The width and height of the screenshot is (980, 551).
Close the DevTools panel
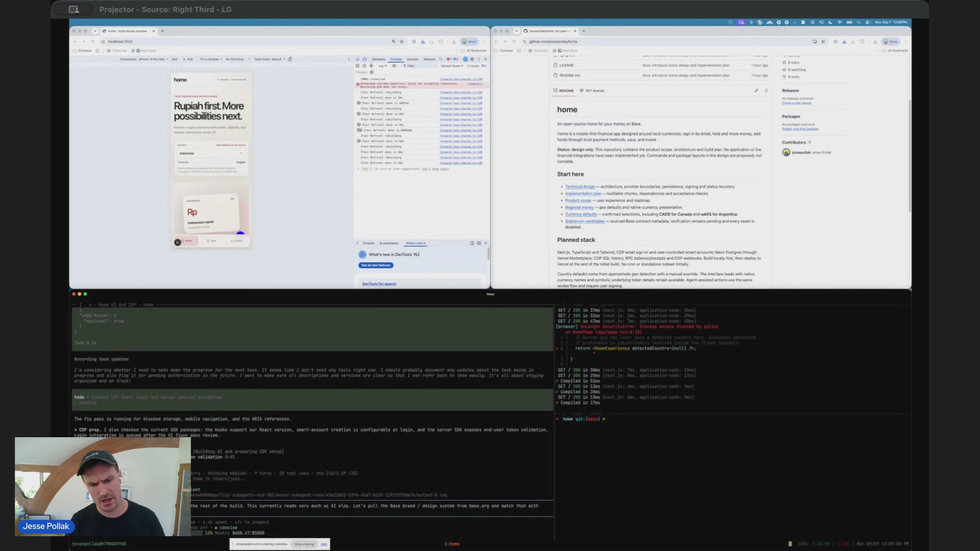pos(485,59)
